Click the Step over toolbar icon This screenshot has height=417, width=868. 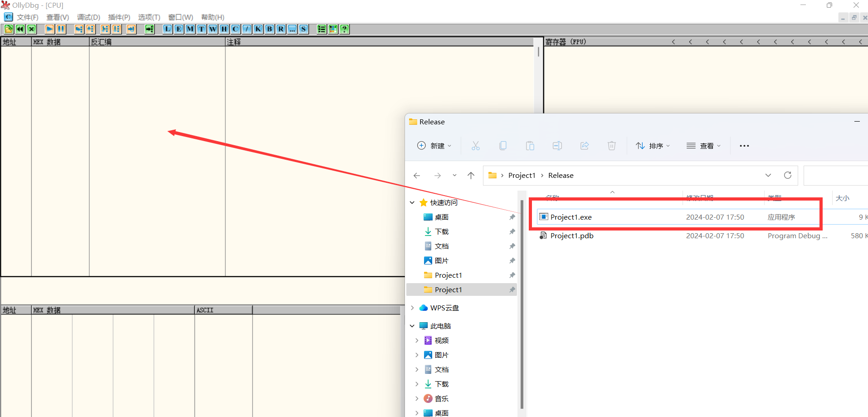point(90,29)
